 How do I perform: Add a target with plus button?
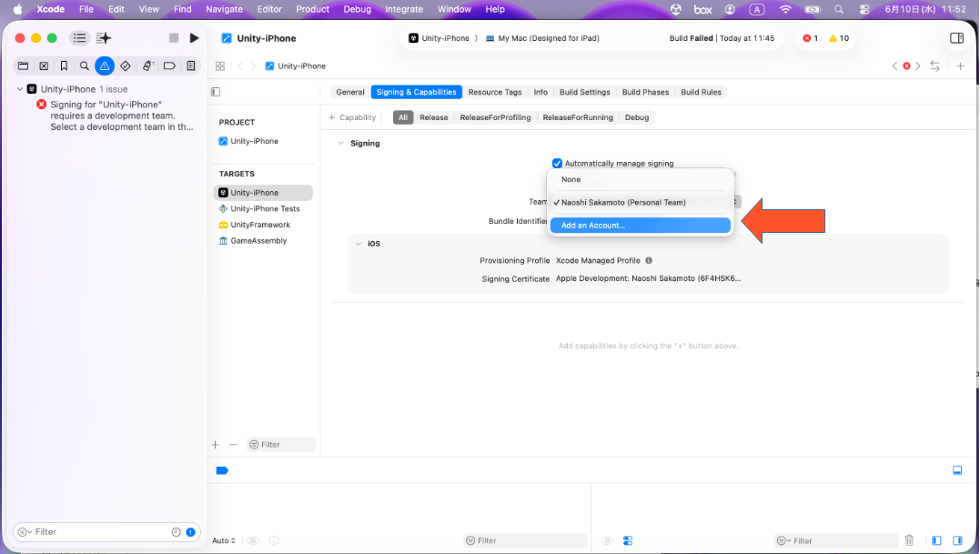tap(216, 445)
